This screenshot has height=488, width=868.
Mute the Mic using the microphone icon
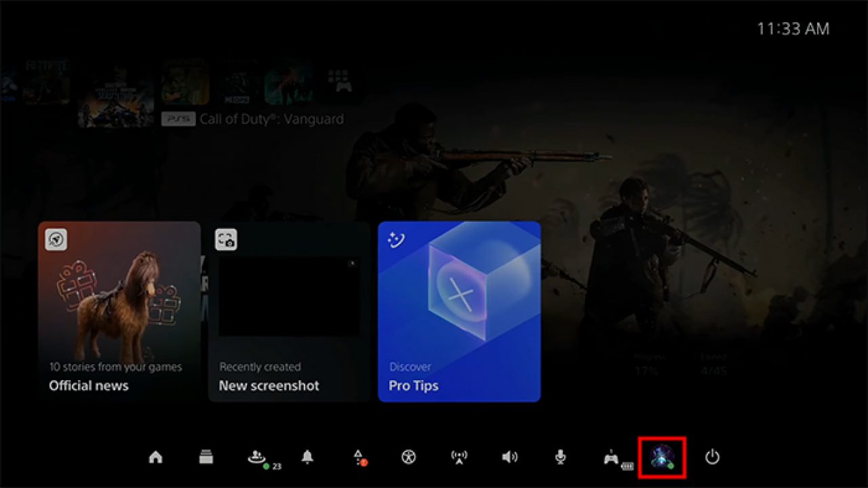click(x=560, y=457)
